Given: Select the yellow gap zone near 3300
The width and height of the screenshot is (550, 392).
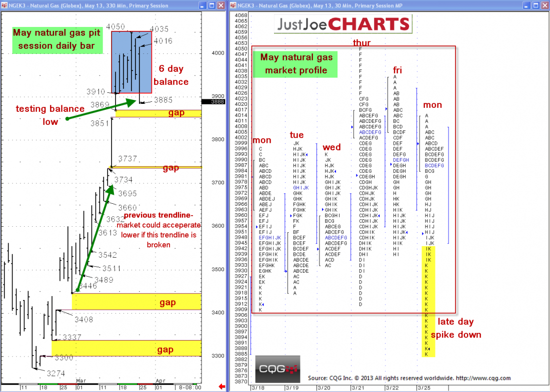Looking at the screenshot, I should pyautogui.click(x=126, y=348).
